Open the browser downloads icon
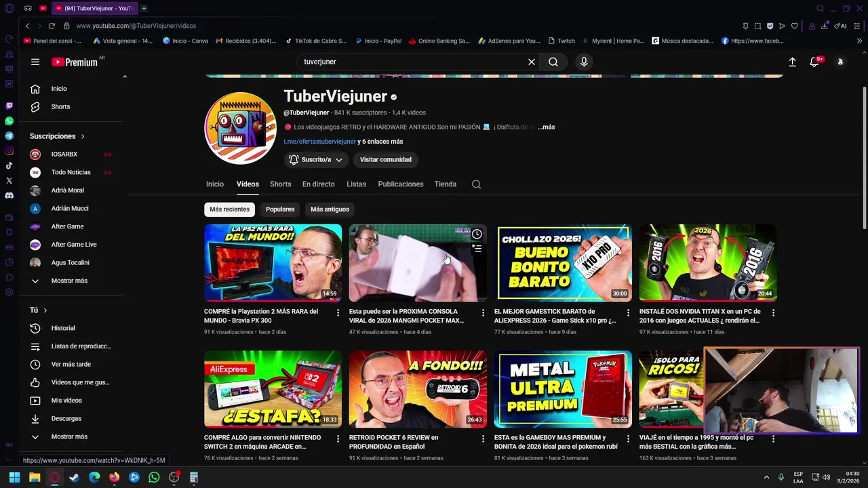 pyautogui.click(x=825, y=26)
